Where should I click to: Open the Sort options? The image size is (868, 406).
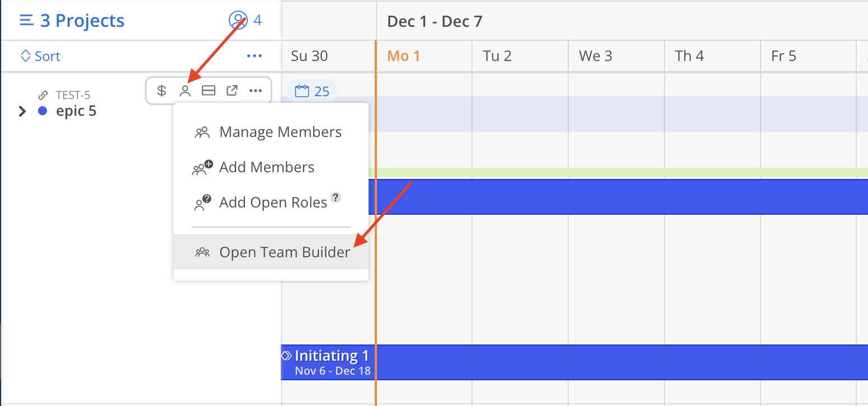[x=40, y=56]
